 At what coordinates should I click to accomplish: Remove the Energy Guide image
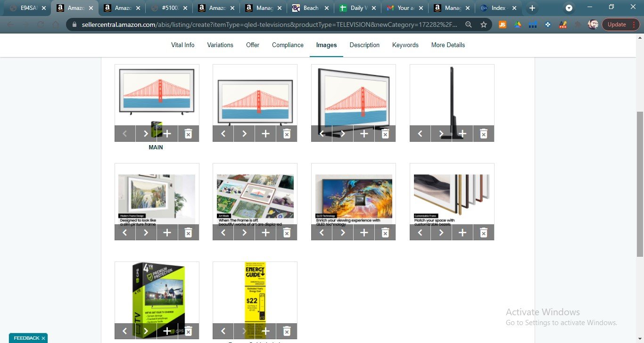(x=287, y=331)
